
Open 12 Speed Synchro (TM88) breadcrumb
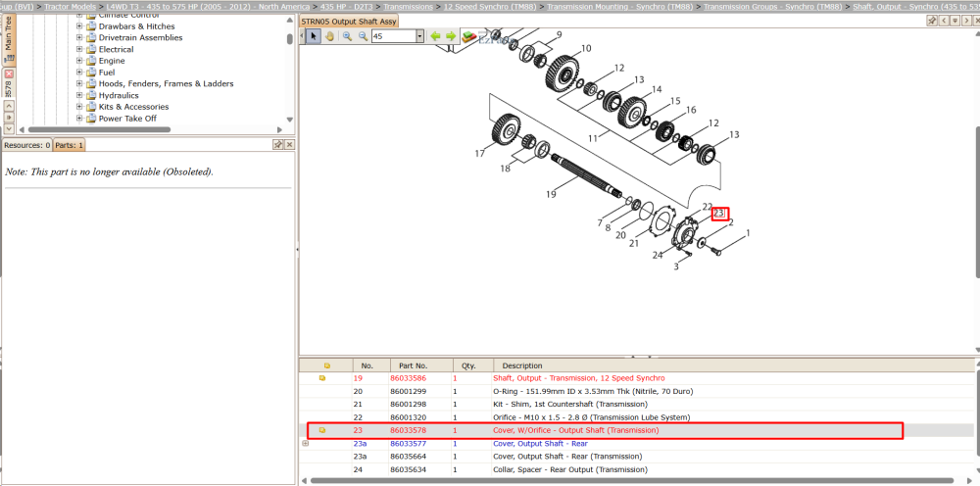tap(491, 6)
